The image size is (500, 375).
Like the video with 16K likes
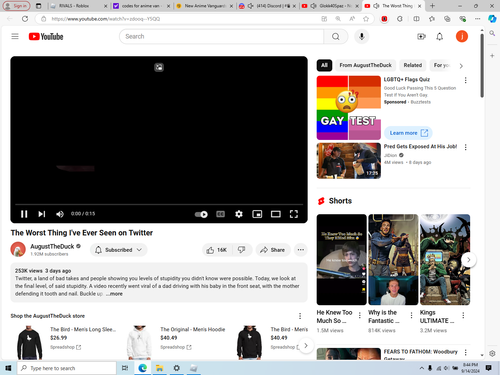[217, 250]
